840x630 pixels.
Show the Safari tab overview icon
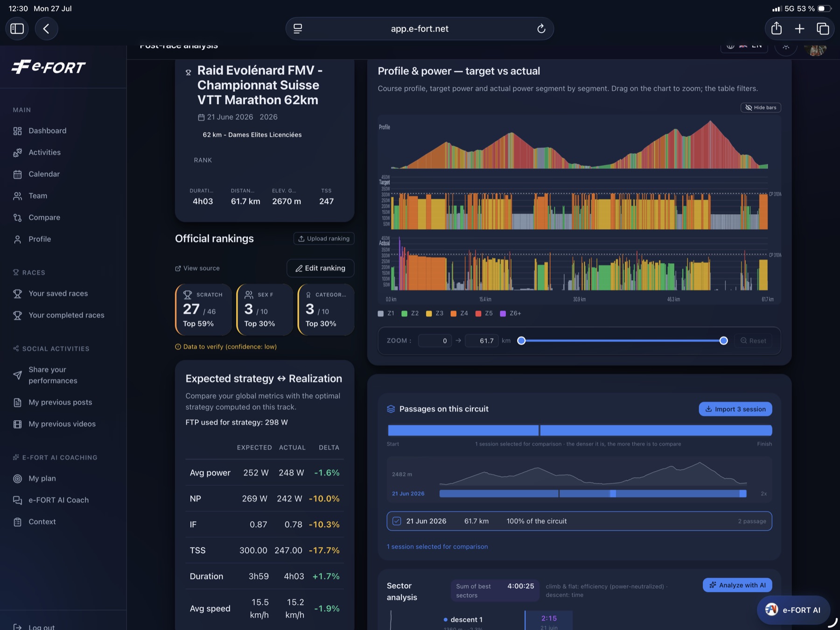823,28
